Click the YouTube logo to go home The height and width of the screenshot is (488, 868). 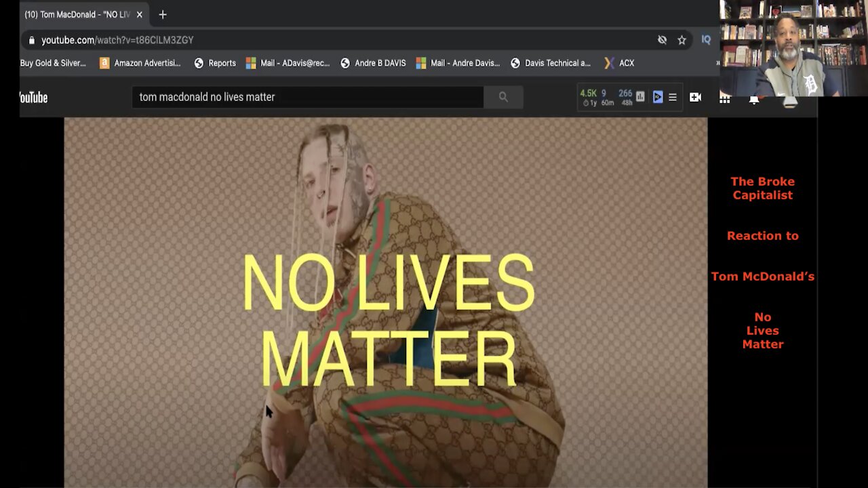(x=34, y=98)
